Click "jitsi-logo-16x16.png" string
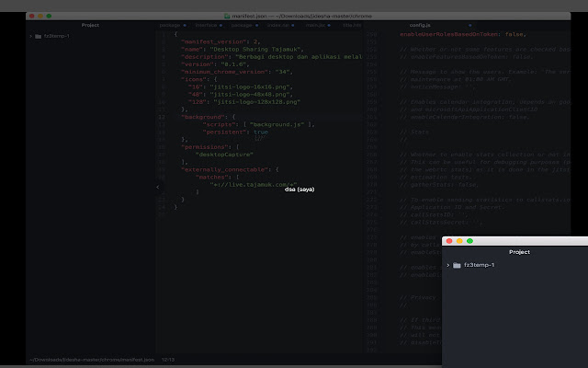Screen dimensions: 588x368 point(249,86)
